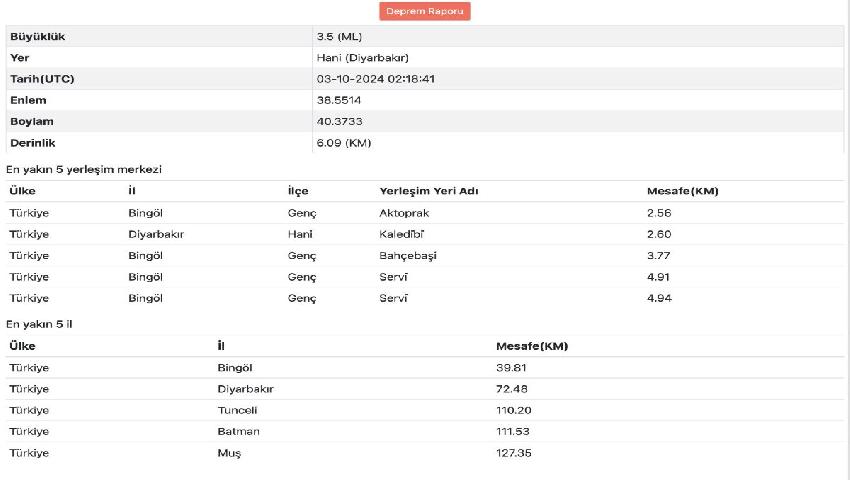Image resolution: width=850 pixels, height=480 pixels.
Task: Click the Deprem Raporu button
Action: (x=424, y=11)
